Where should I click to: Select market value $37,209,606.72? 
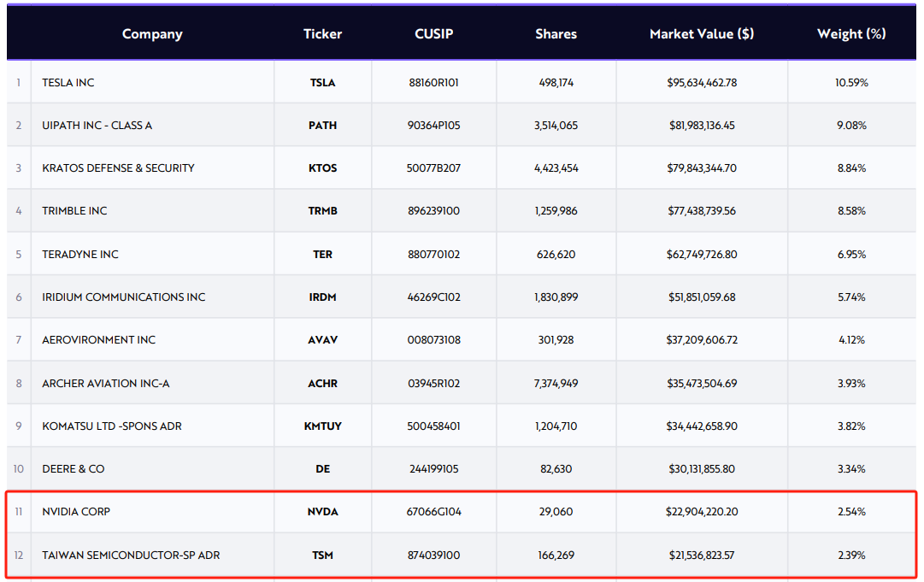click(701, 340)
